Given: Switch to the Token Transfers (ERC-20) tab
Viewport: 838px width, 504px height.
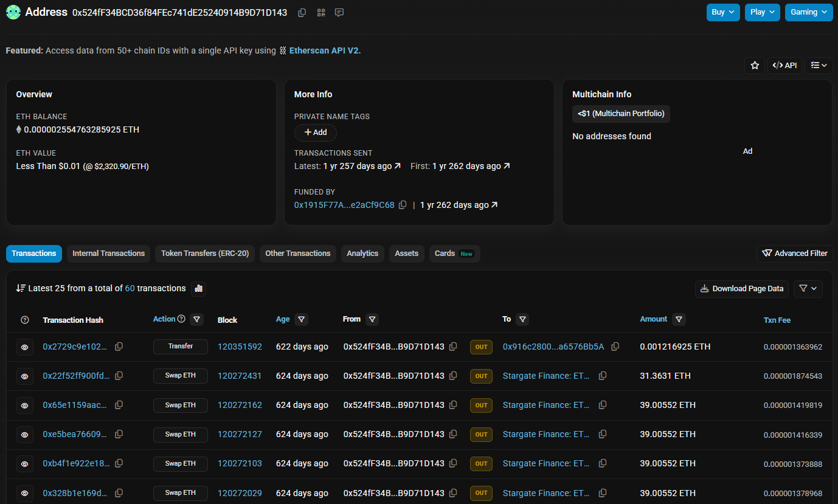Looking at the screenshot, I should click(x=204, y=254).
